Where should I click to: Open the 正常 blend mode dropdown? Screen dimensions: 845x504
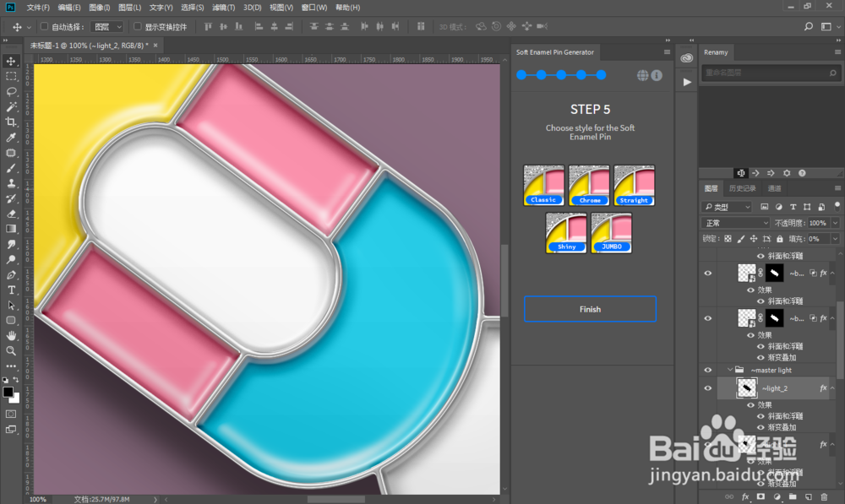736,223
